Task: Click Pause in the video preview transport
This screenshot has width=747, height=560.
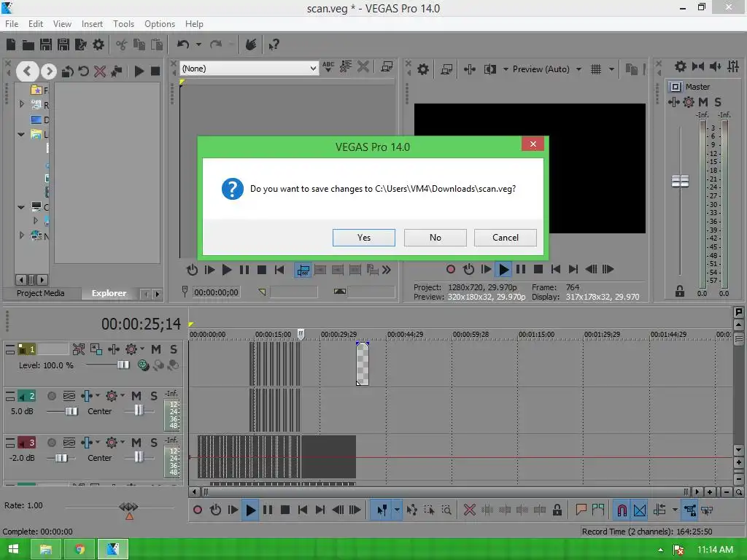Action: coord(521,270)
